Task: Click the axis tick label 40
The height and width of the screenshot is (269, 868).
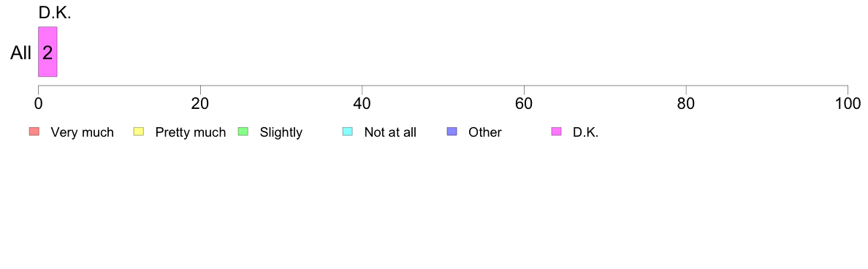Action: pos(362,104)
